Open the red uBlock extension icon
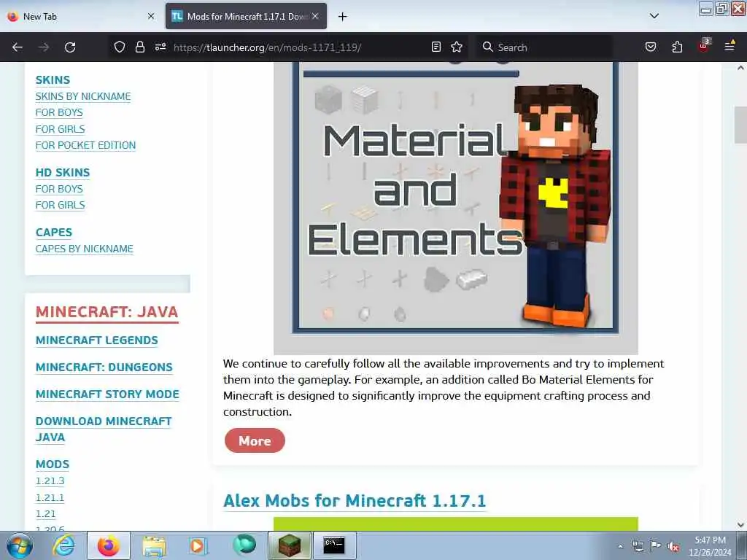Image resolution: width=747 pixels, height=560 pixels. [704, 46]
